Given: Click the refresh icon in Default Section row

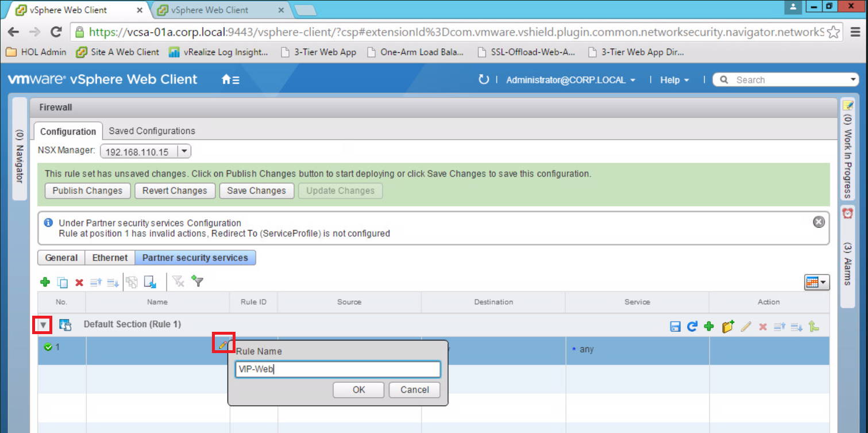Looking at the screenshot, I should click(692, 326).
